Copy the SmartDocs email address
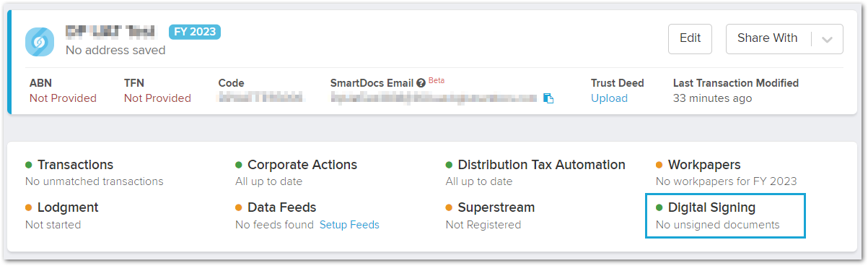The height and width of the screenshot is (266, 868). tap(548, 98)
